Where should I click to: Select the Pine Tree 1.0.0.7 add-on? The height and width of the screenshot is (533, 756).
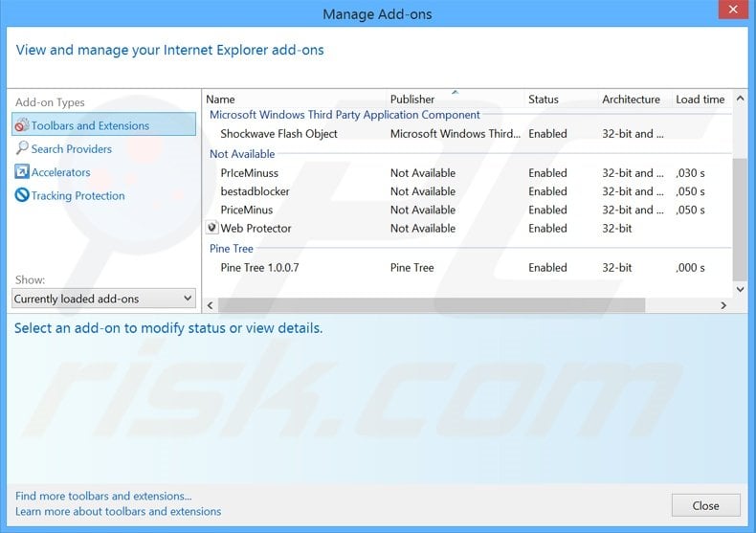(468, 268)
